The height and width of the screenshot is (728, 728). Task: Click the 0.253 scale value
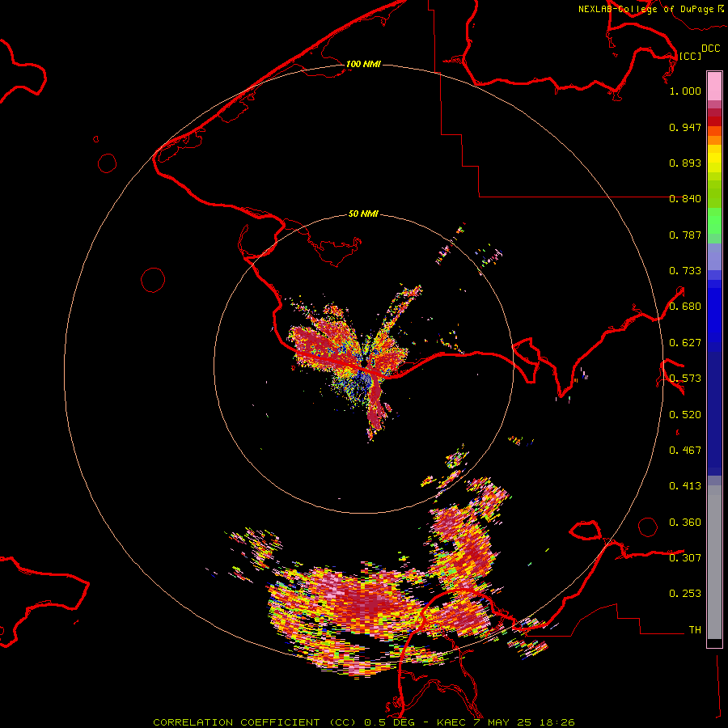pyautogui.click(x=685, y=594)
